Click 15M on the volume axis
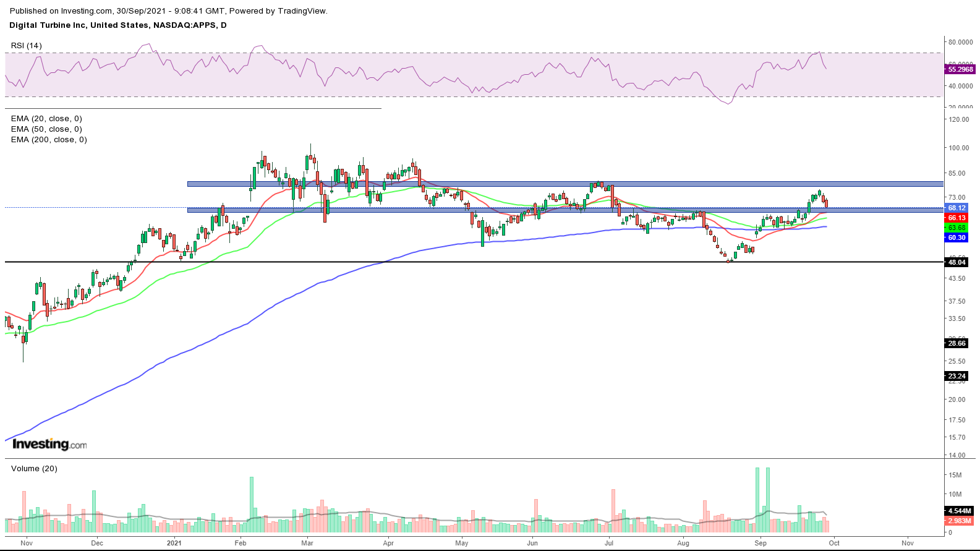 click(x=955, y=475)
